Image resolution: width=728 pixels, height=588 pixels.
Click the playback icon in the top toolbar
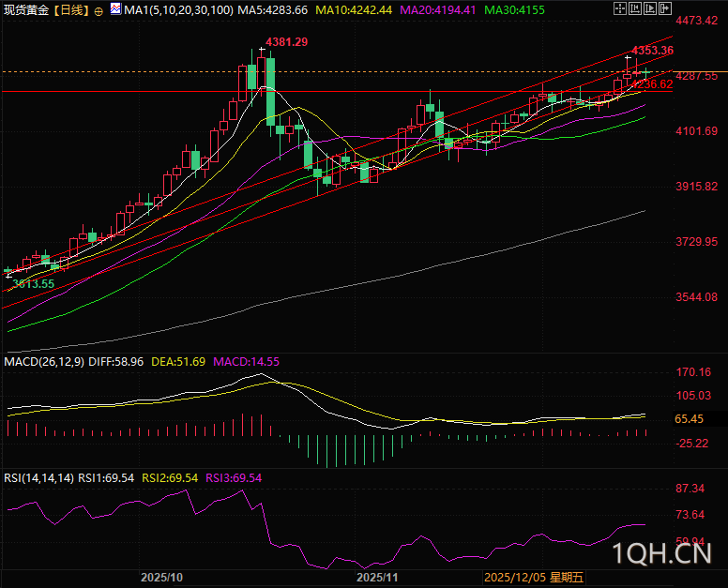(x=649, y=8)
